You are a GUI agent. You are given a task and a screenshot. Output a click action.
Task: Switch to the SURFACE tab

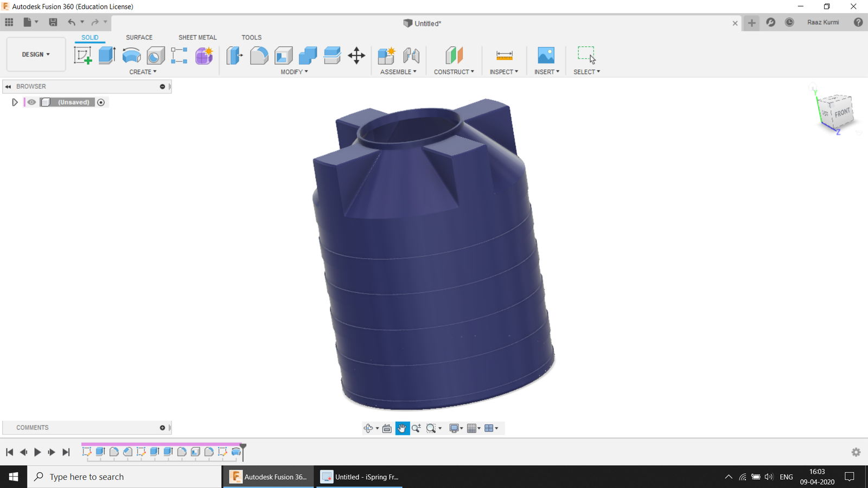tap(139, 37)
